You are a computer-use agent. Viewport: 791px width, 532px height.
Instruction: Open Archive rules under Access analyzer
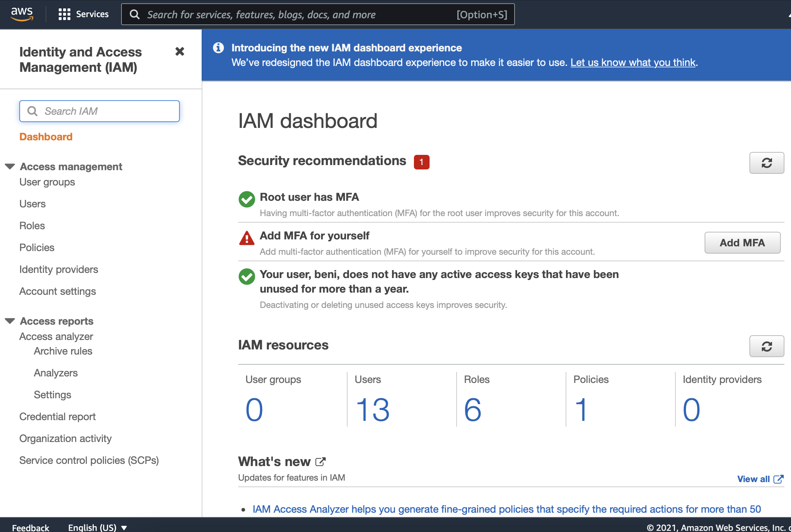63,351
